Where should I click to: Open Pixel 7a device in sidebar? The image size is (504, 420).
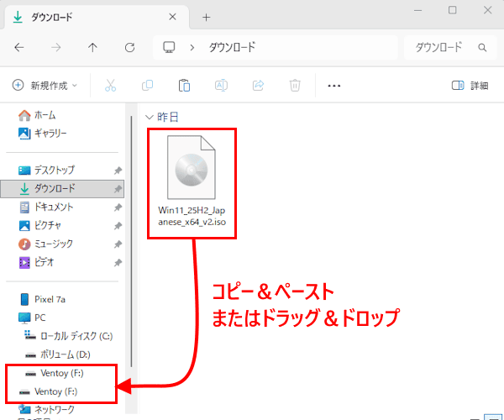(43, 299)
